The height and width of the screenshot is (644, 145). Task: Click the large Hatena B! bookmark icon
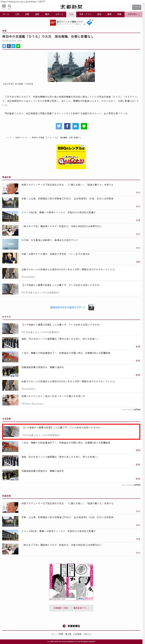pos(76,126)
